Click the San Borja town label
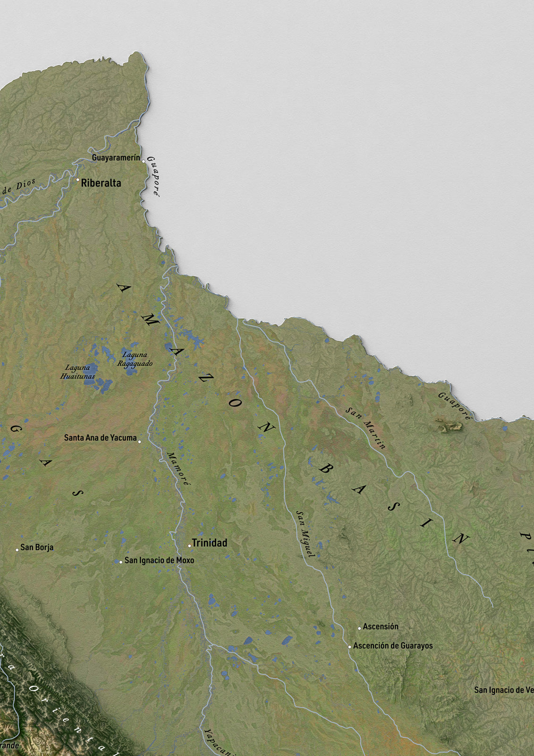This screenshot has height=756, width=534. coord(37,548)
